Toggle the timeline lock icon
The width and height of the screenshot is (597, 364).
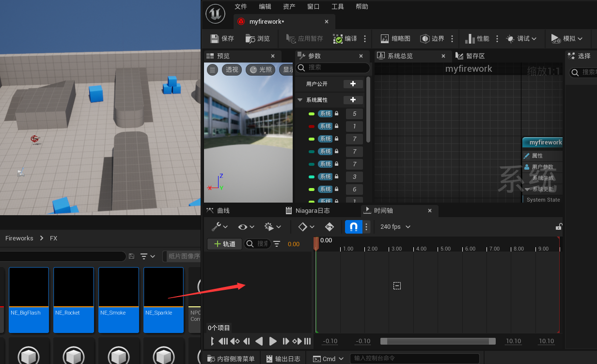pyautogui.click(x=559, y=226)
